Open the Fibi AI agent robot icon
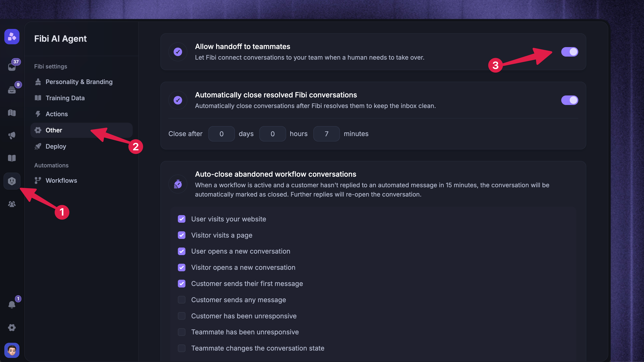Screen dimensions: 644x362 (12, 181)
